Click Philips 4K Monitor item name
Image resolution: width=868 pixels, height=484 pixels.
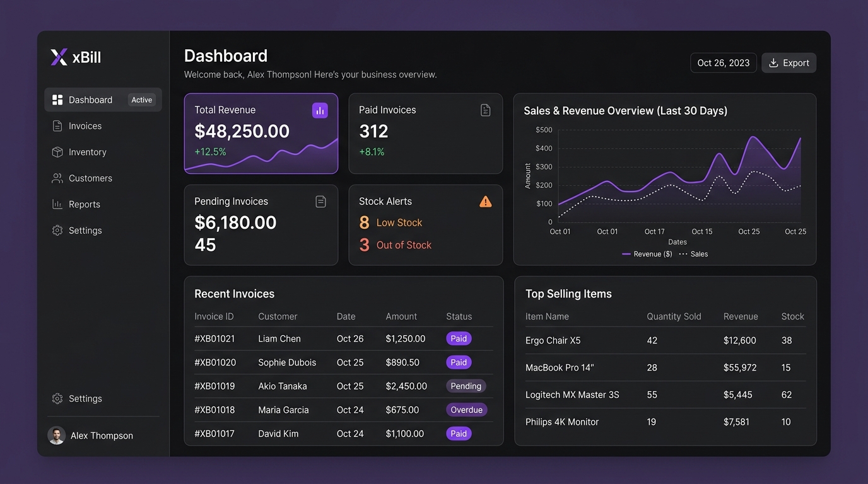[x=562, y=422]
